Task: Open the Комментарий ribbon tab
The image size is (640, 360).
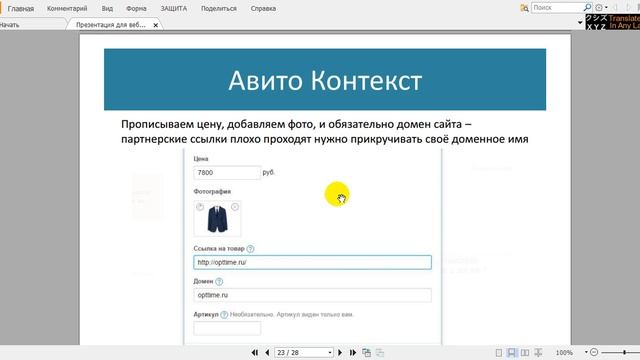Action: click(x=67, y=8)
